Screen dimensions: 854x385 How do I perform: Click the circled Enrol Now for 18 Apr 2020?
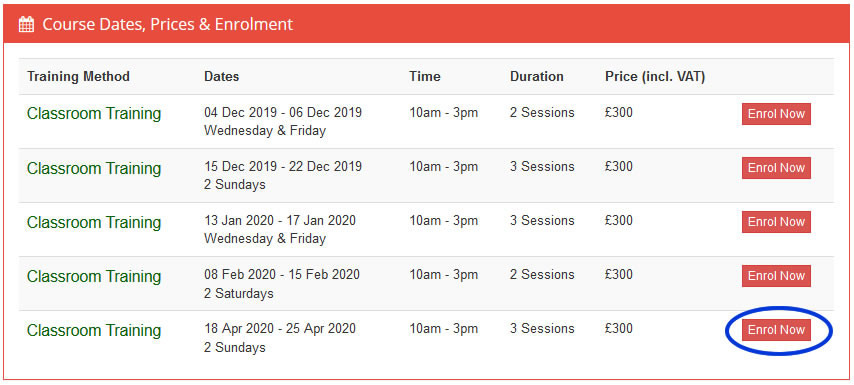(x=776, y=330)
